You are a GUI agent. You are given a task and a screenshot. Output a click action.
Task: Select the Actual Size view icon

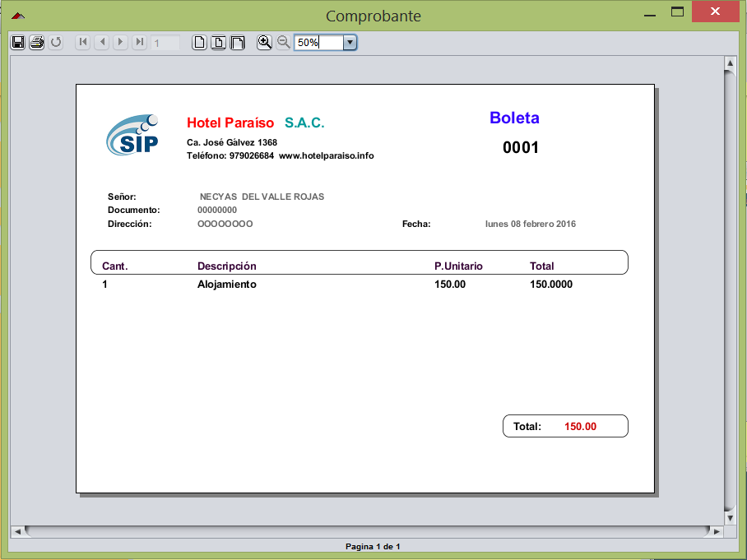click(x=200, y=43)
